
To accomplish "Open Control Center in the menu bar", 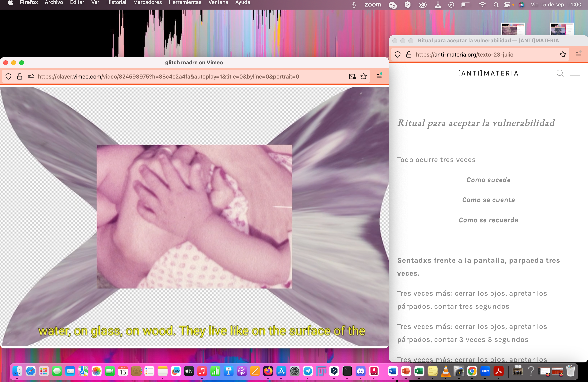I will [507, 5].
